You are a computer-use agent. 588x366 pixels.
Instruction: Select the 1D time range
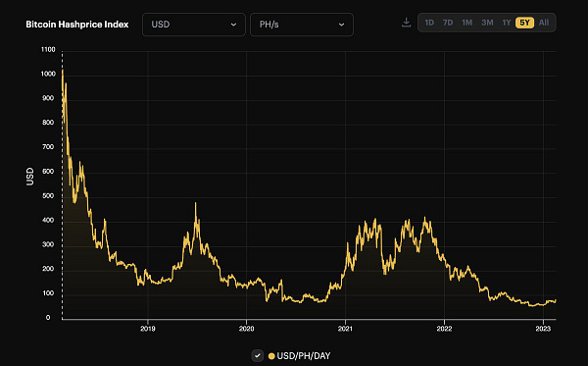[x=429, y=23]
